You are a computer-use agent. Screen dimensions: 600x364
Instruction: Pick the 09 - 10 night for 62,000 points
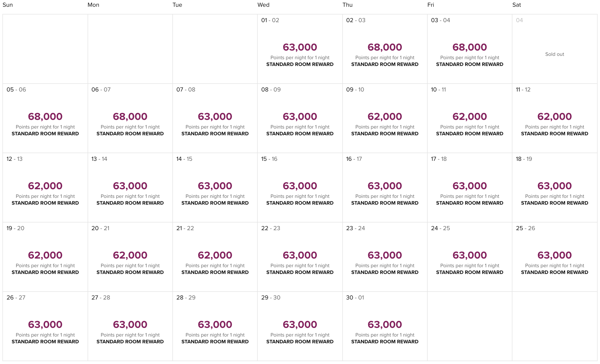(x=385, y=118)
